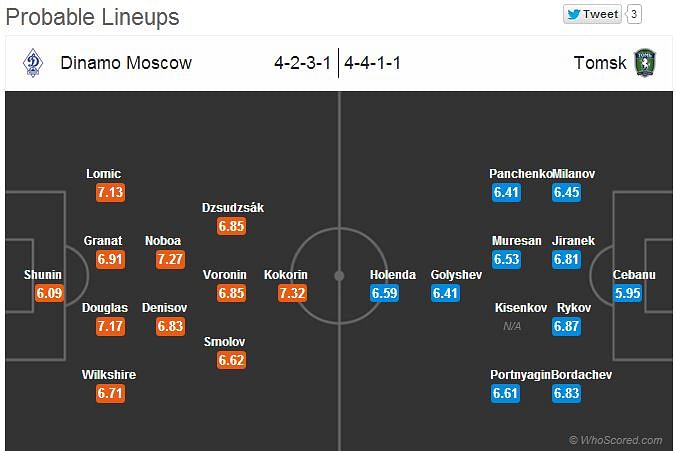Open the Dinamo Moscow team name link

[x=126, y=63]
